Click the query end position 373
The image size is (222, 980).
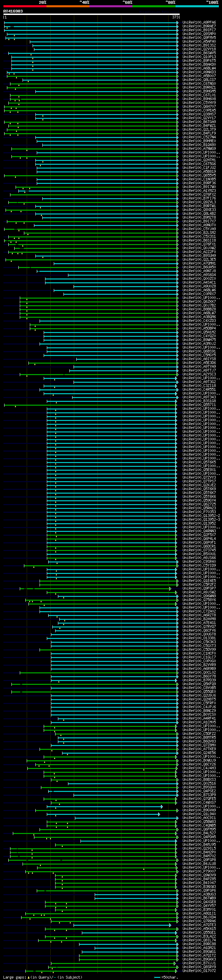click(175, 17)
